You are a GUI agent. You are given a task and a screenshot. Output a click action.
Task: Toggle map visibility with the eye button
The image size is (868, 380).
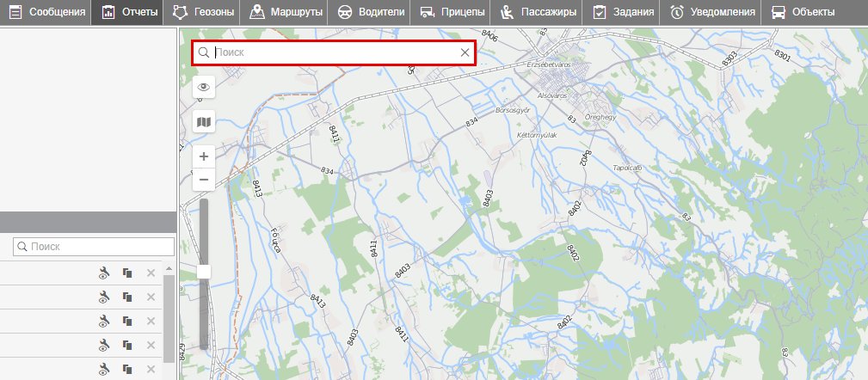pyautogui.click(x=204, y=87)
